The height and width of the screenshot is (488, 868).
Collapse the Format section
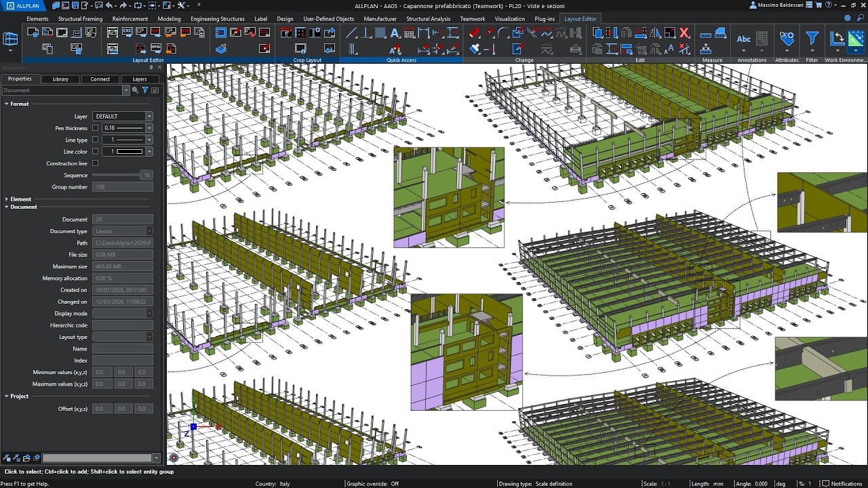(6, 104)
